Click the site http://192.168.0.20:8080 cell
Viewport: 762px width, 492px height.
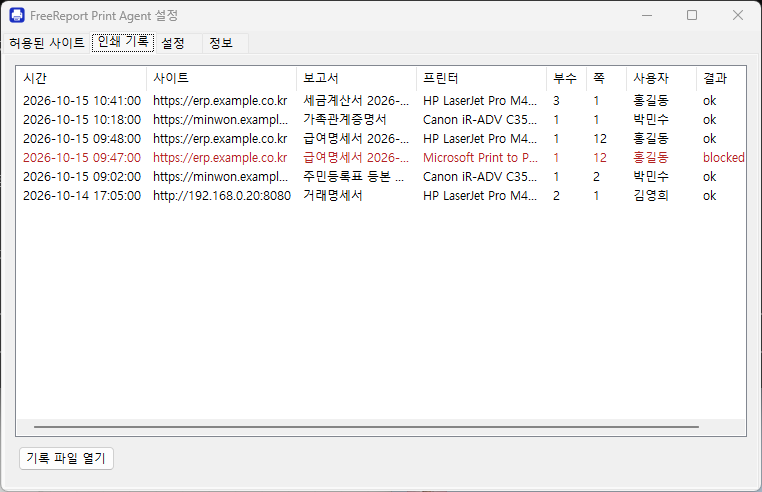click(222, 195)
